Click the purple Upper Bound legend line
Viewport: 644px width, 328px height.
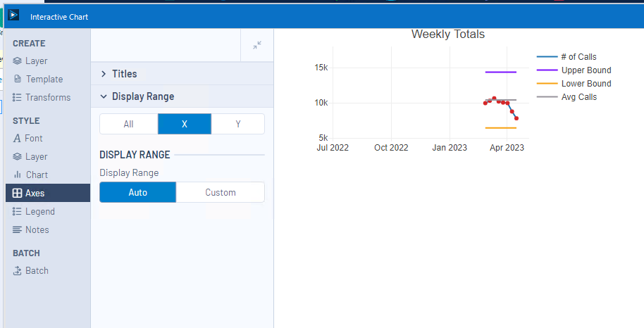[x=547, y=70]
